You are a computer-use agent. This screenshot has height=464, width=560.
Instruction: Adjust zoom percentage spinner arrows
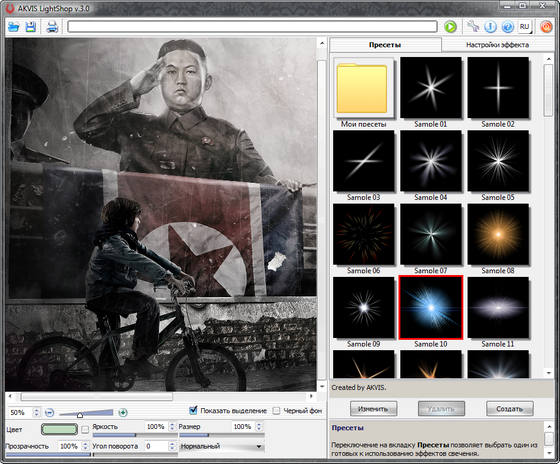click(36, 413)
